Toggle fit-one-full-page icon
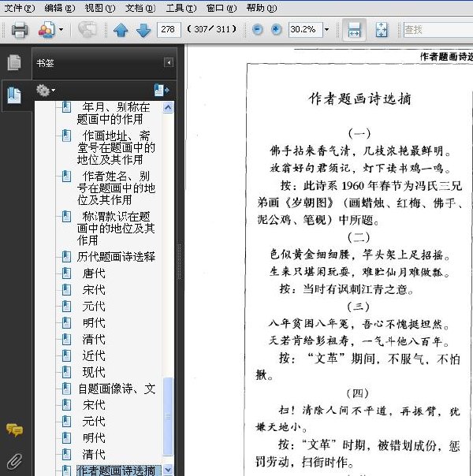 point(382,30)
